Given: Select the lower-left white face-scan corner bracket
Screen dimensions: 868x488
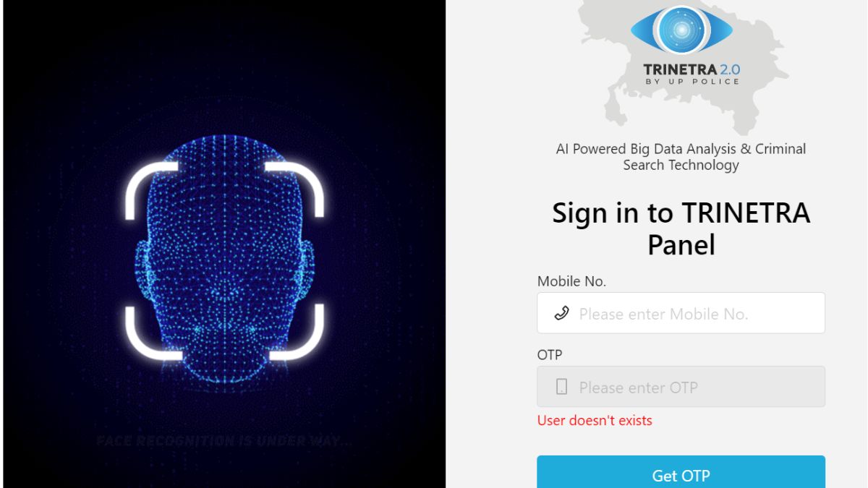Looking at the screenshot, I should [x=153, y=332].
